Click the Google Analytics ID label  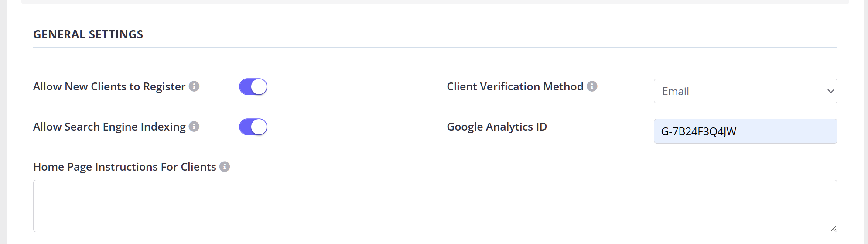point(497,127)
